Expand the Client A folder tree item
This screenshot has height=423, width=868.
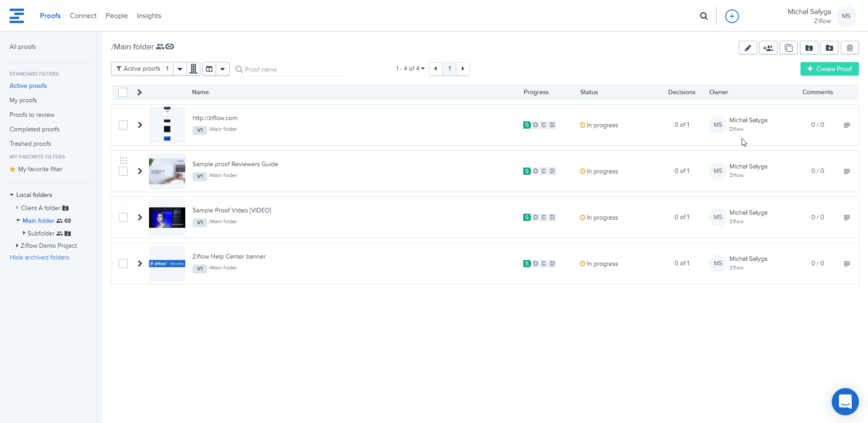coord(17,208)
